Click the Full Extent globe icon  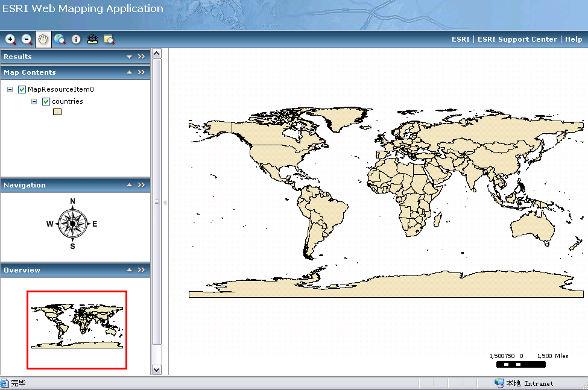(60, 39)
